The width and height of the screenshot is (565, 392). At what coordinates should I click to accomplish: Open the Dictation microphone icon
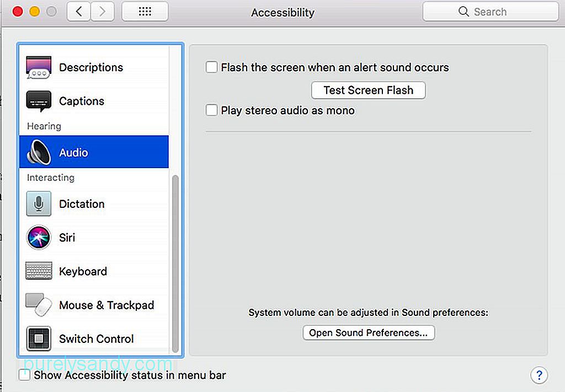click(x=39, y=204)
